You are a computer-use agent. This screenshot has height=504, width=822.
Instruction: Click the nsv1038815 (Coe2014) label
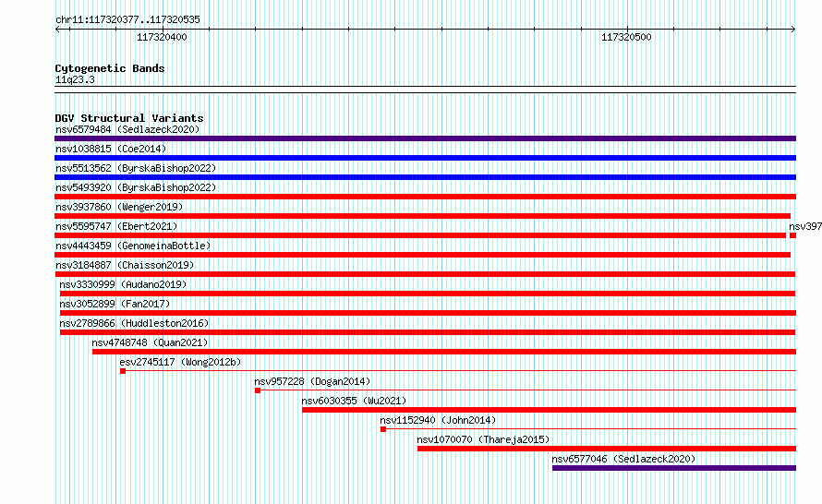111,149
